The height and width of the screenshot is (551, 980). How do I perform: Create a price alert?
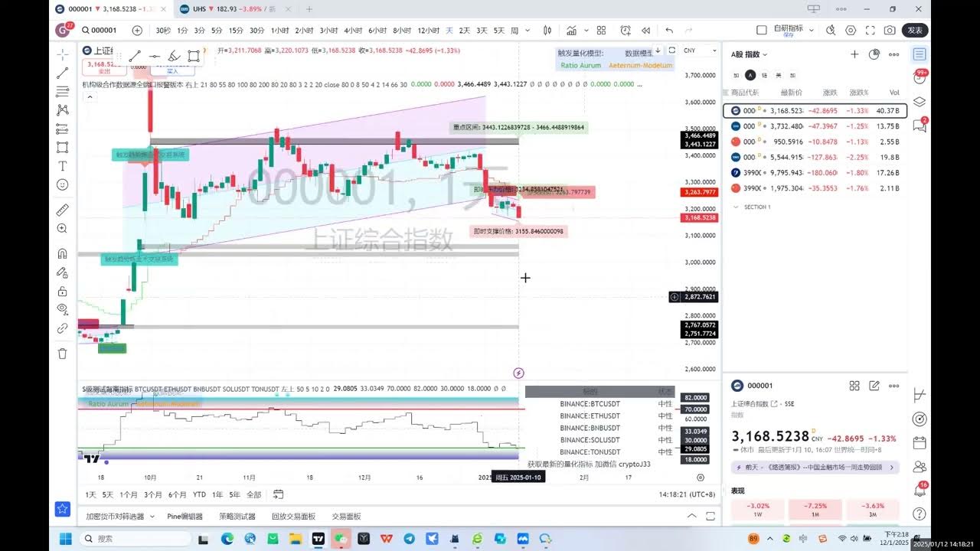(x=626, y=31)
